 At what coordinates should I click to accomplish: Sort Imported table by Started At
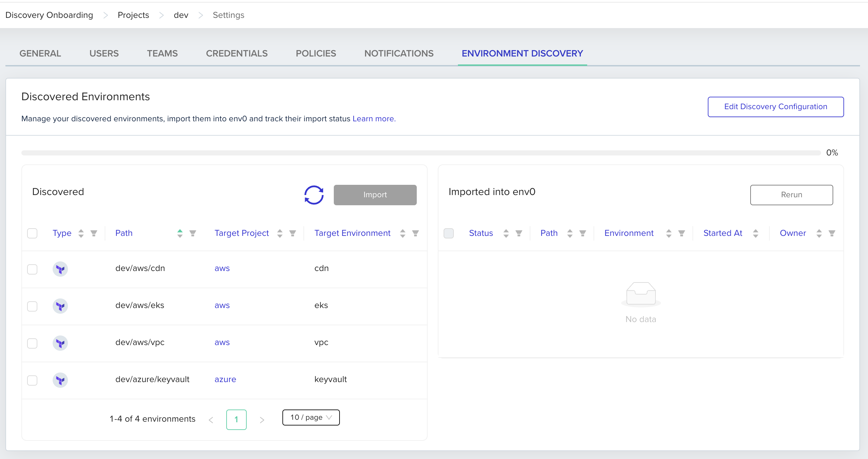[755, 233]
